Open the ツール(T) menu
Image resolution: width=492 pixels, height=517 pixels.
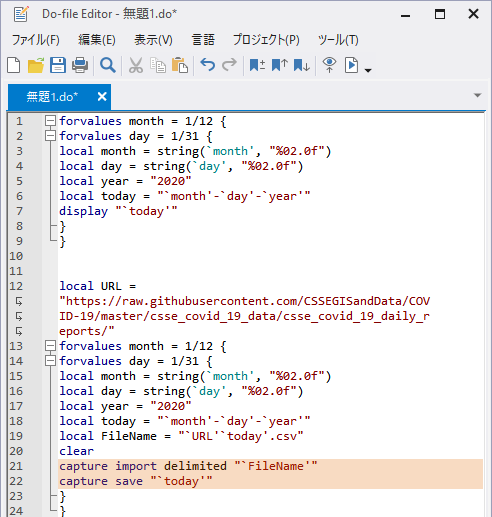[338, 40]
